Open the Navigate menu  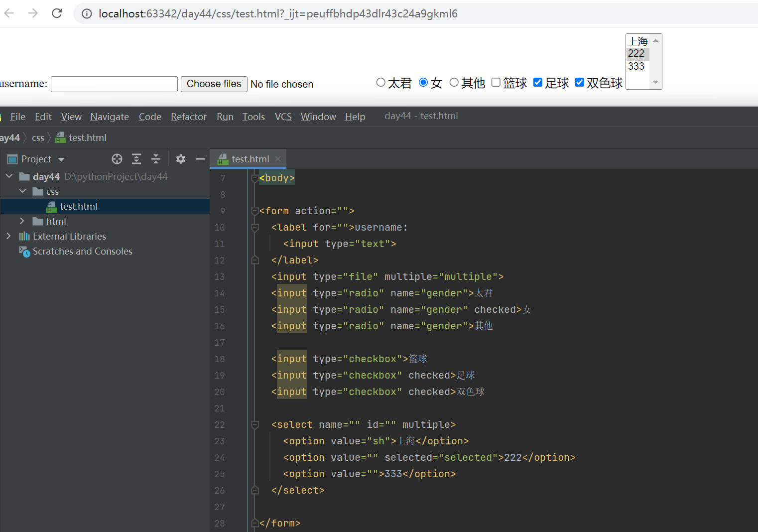pos(110,117)
